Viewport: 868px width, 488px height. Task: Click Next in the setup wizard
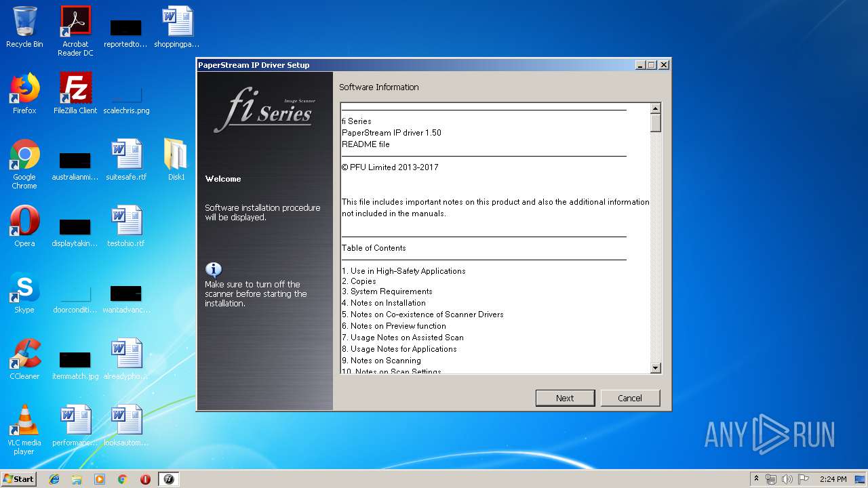(x=565, y=398)
